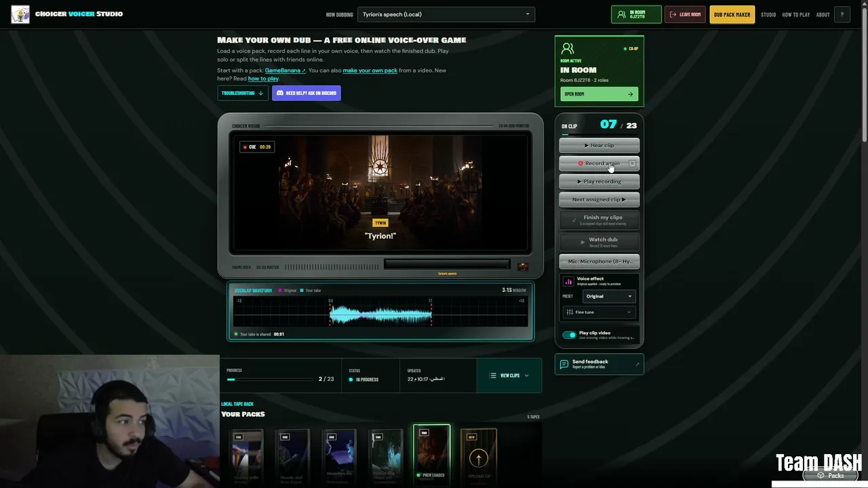Image resolution: width=868 pixels, height=488 pixels.
Task: Open the question mark help button
Action: 842,14
